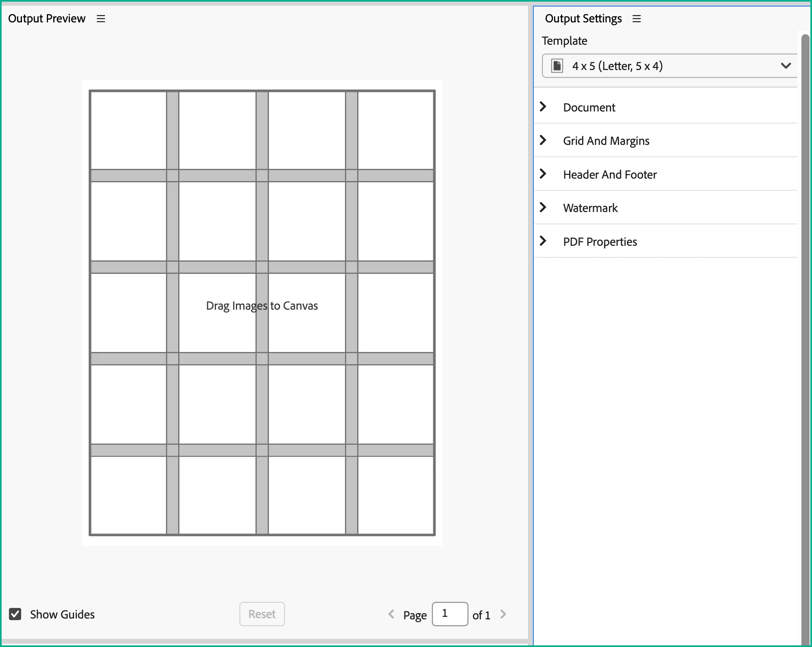Click the Reset button

(x=262, y=614)
